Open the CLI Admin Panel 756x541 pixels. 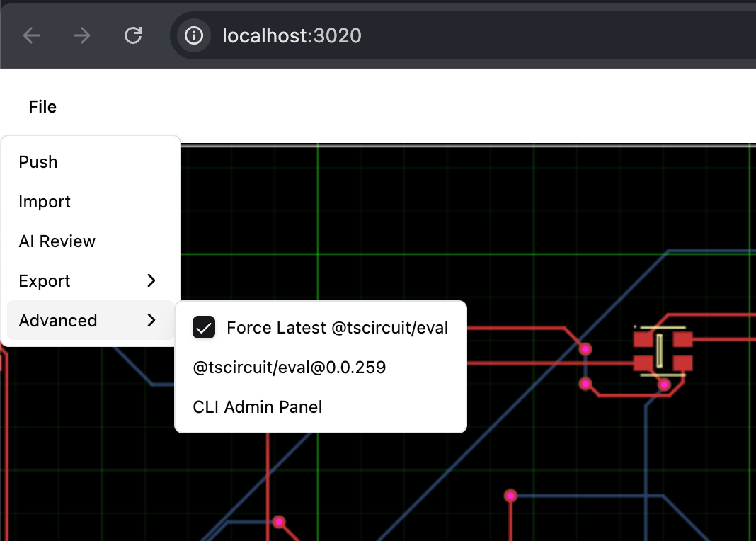click(257, 406)
